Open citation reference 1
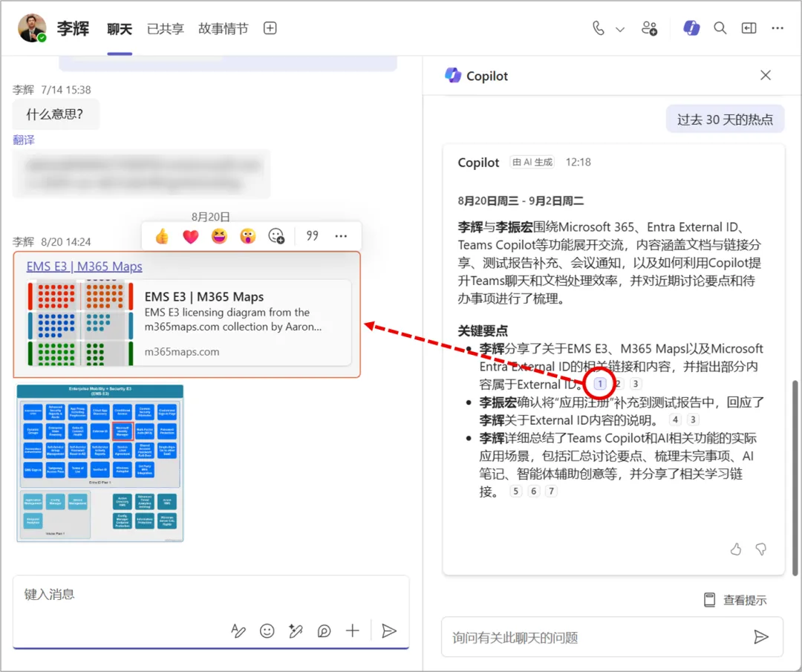The image size is (802, 672). [600, 384]
